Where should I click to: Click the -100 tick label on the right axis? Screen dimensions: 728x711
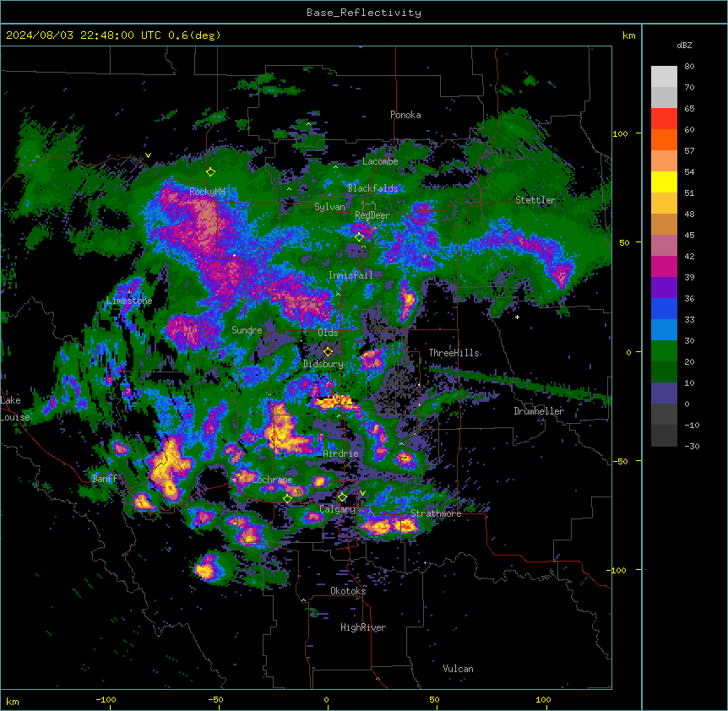(617, 570)
